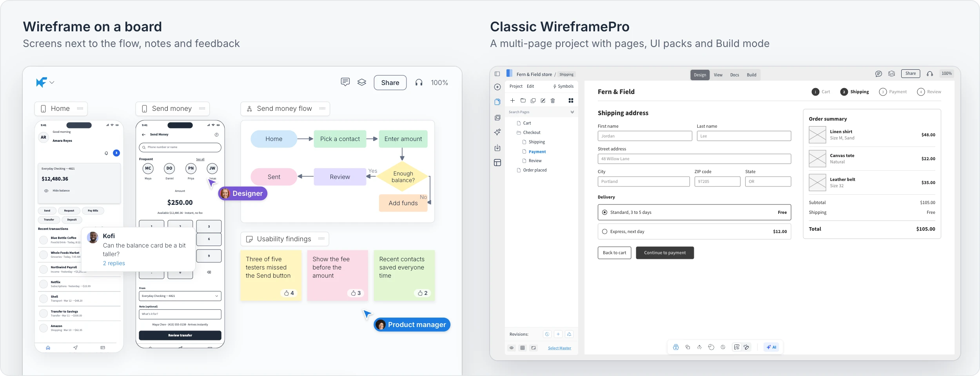
Task: Click the Phone number or name search field
Action: pos(180,147)
